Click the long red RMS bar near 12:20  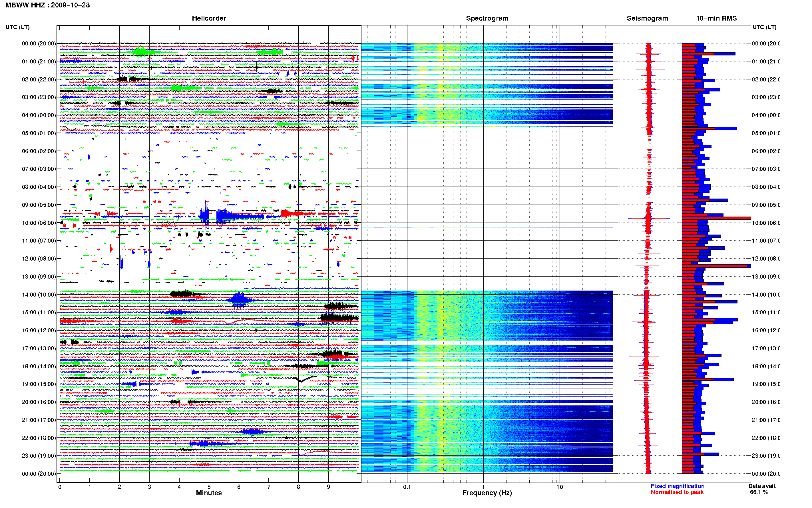pyautogui.click(x=714, y=266)
